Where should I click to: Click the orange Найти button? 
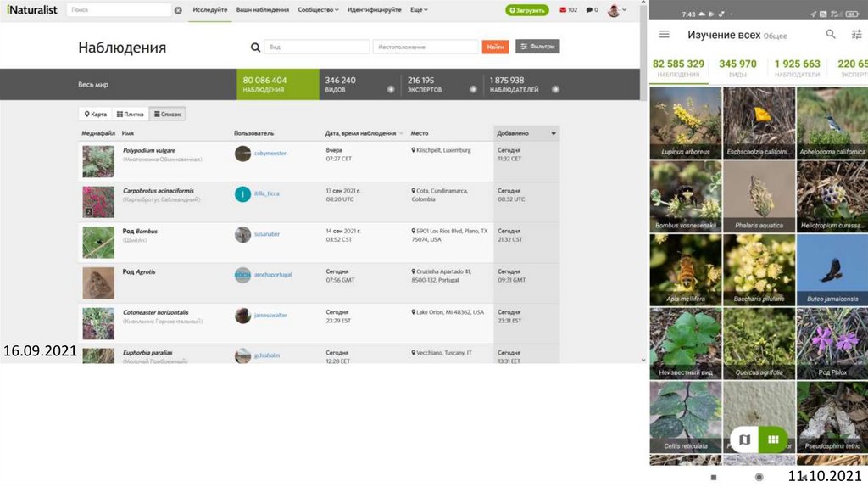(495, 48)
